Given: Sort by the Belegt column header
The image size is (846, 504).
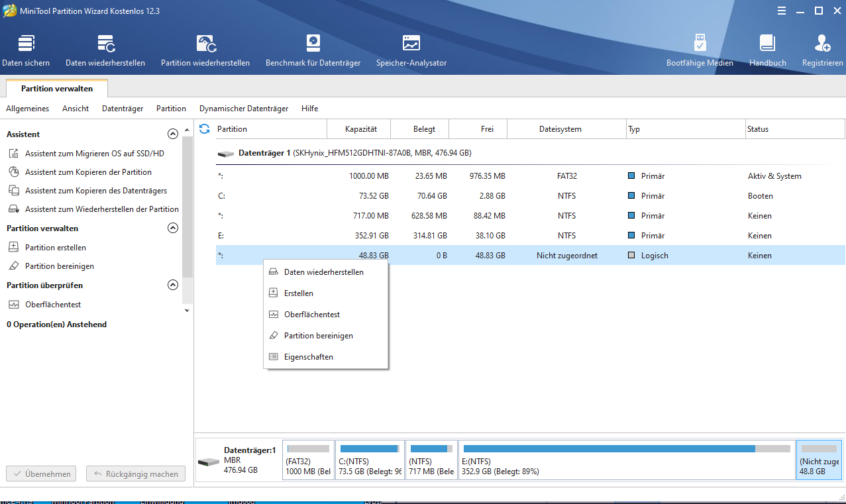Looking at the screenshot, I should (420, 129).
